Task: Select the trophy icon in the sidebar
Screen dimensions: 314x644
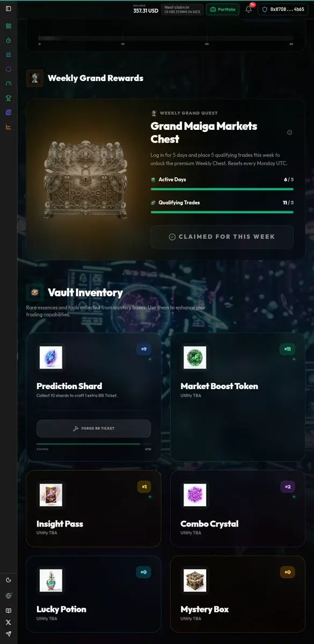Action: coord(8,98)
